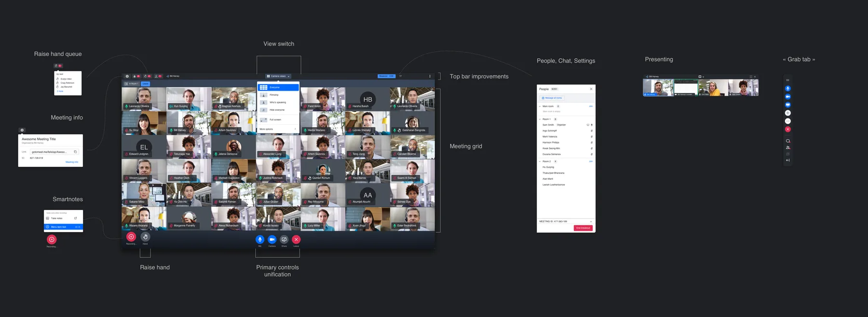
Task: Select Xun Guiying's video tile
Action: pos(189,99)
